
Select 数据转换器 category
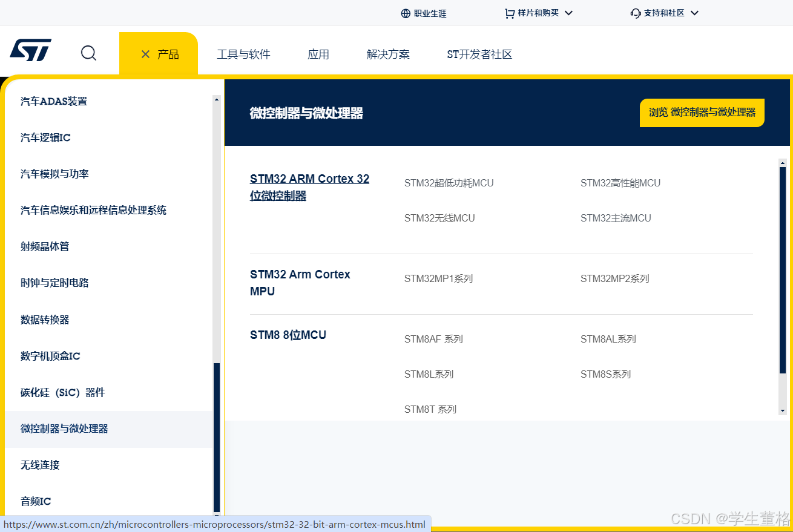pos(45,320)
